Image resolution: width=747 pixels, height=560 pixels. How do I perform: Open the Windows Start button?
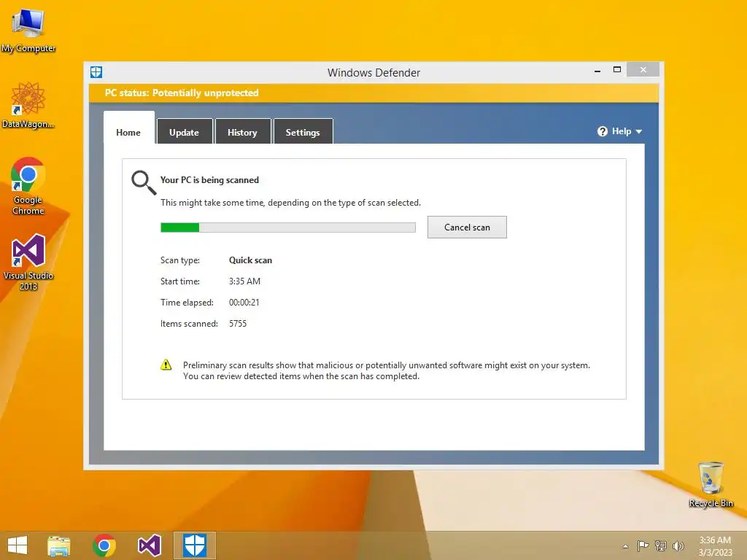coord(18,545)
